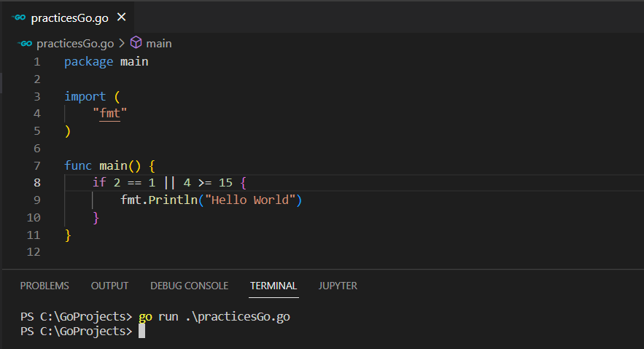Close the practicesGo.go editor tab
The height and width of the screenshot is (349, 644).
click(121, 17)
